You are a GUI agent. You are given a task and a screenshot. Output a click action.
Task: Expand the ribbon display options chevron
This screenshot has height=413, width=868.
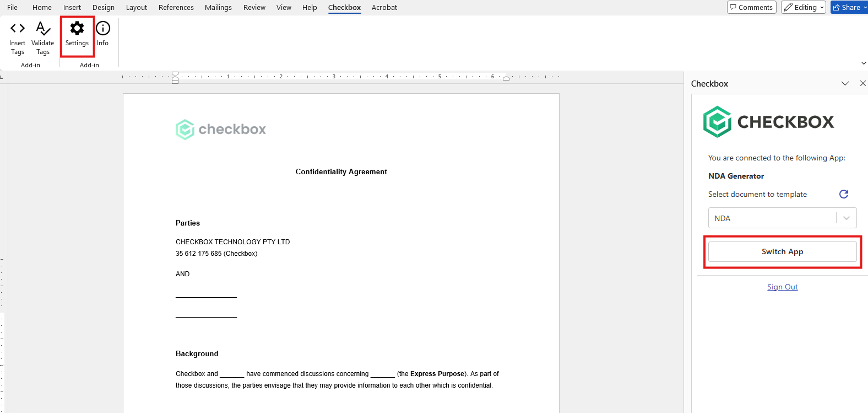[x=863, y=63]
